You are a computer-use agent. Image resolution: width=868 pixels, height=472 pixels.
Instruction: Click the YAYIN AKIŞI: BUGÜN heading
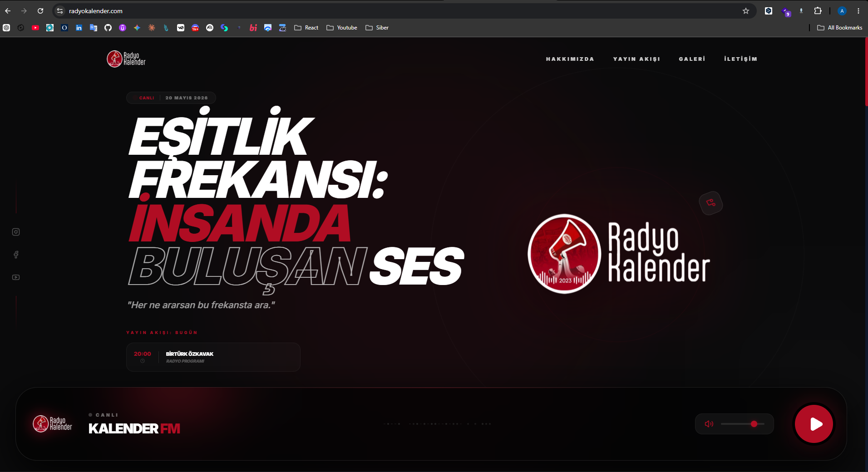[162, 333]
